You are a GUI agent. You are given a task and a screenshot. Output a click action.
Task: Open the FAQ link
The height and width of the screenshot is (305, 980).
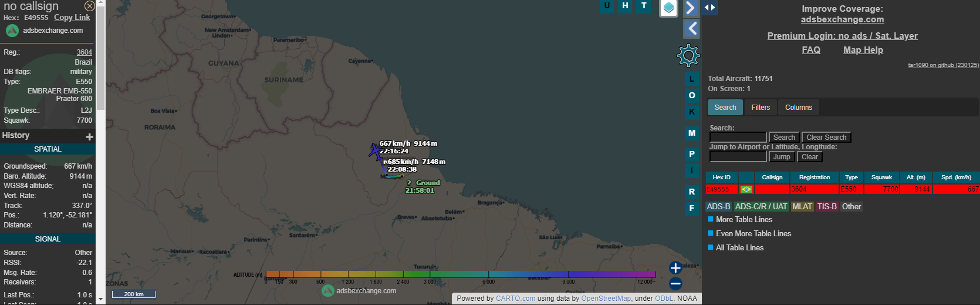tap(811, 50)
